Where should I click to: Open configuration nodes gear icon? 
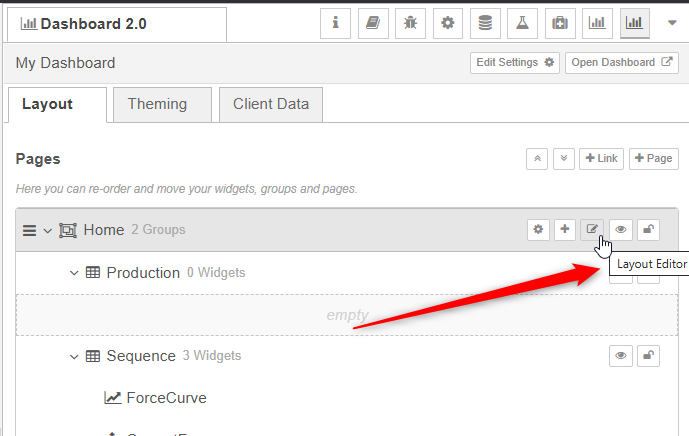(x=448, y=23)
